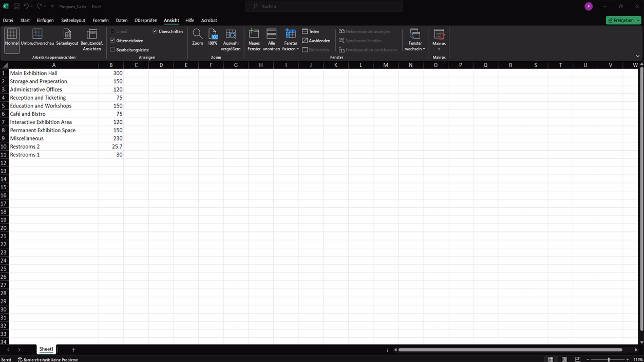The image size is (644, 362).
Task: Save the workbook with the save icon
Action: [x=16, y=7]
